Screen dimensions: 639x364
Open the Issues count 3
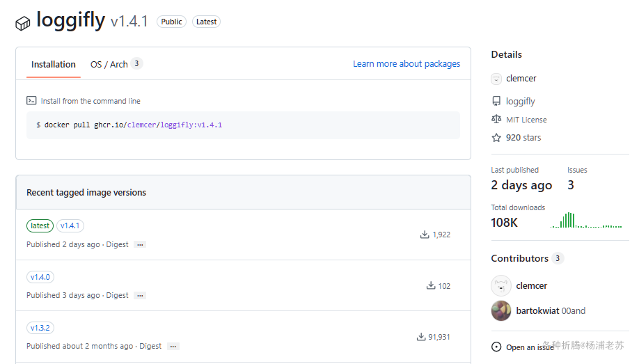click(x=571, y=185)
